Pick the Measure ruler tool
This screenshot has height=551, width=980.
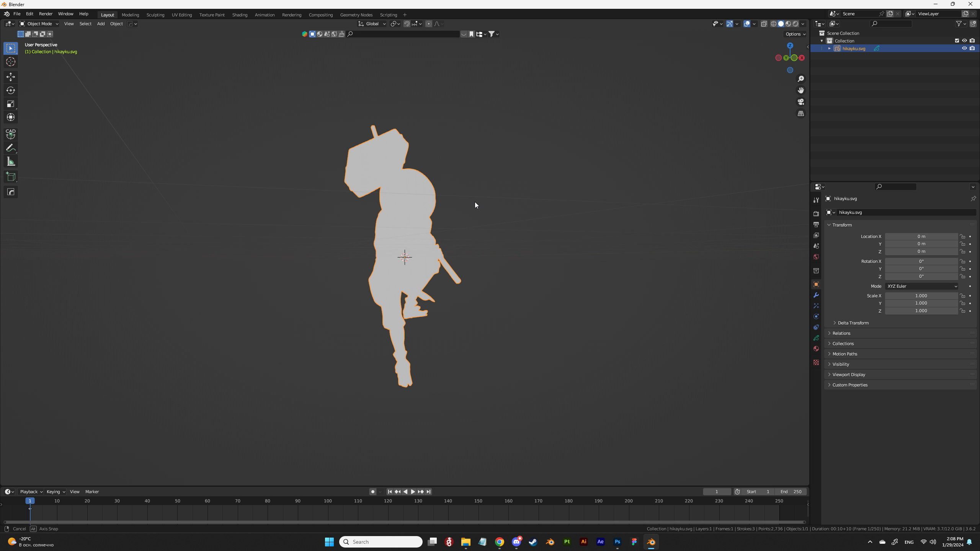coord(11,162)
